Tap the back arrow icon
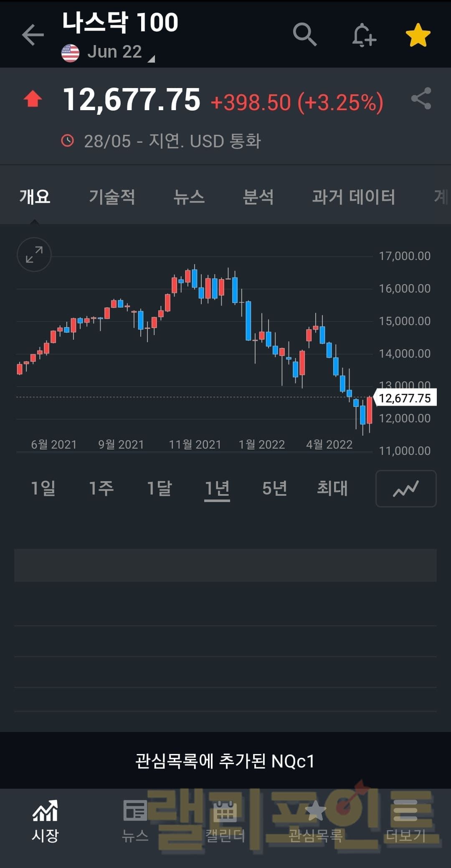The width and height of the screenshot is (451, 868). click(x=33, y=34)
